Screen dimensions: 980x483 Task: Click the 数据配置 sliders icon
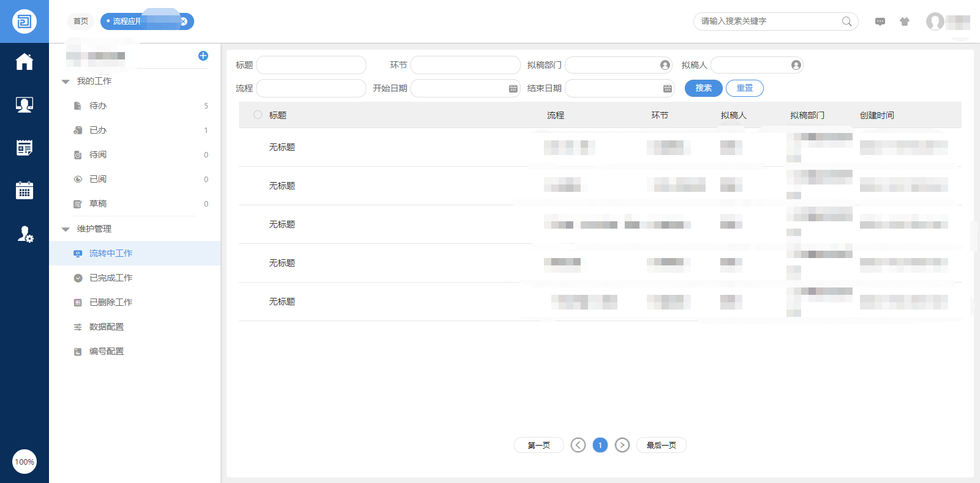pyautogui.click(x=78, y=327)
